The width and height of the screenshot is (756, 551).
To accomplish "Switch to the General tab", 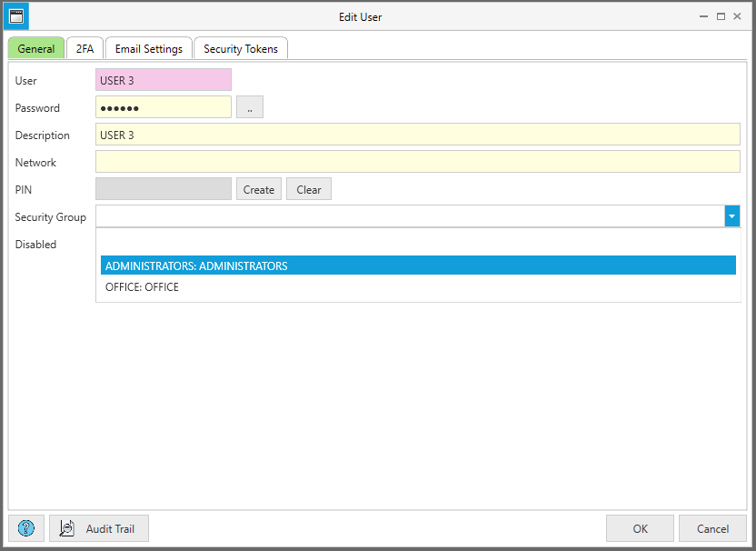I will (36, 49).
